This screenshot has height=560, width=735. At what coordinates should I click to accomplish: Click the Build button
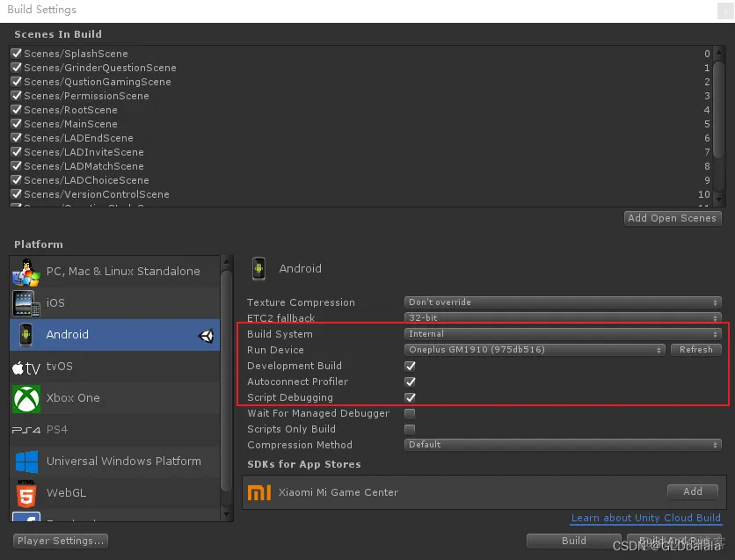pyautogui.click(x=574, y=541)
